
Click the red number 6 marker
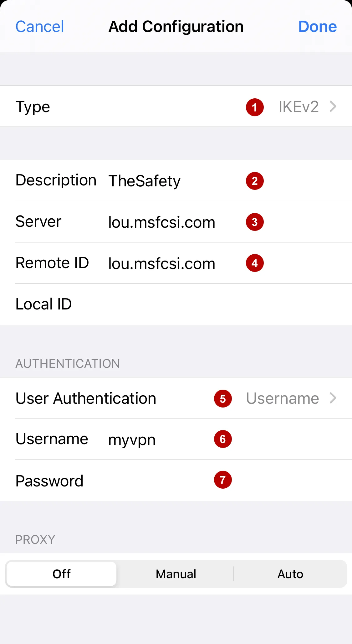[223, 439]
